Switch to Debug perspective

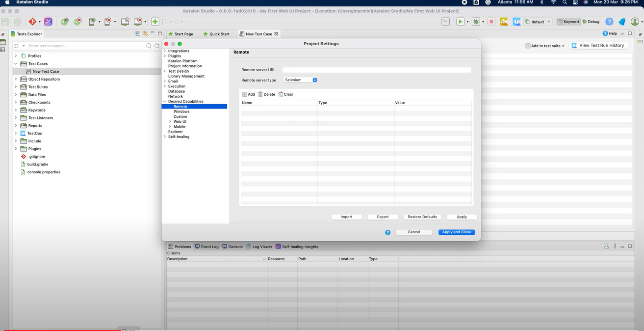(x=591, y=22)
